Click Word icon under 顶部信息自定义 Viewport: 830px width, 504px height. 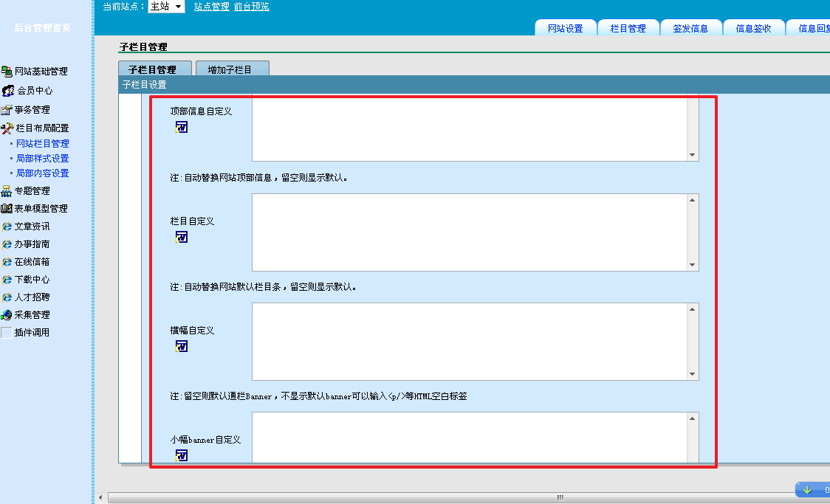point(181,127)
